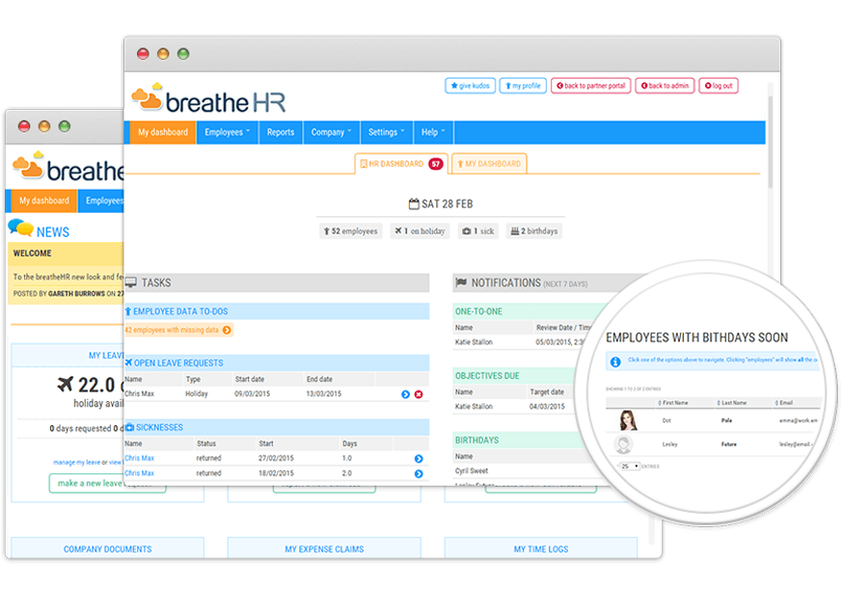Click the log out button
This screenshot has width=843, height=616.
coord(719,86)
